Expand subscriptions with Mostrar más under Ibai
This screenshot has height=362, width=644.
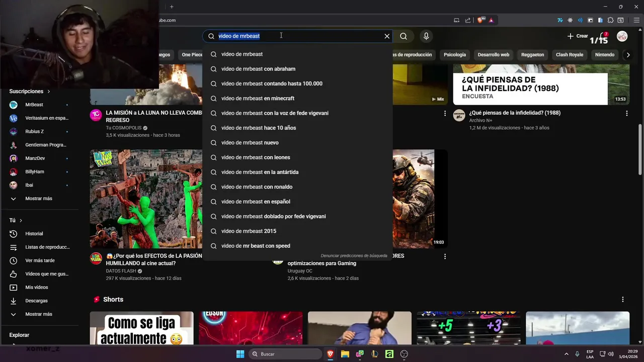[x=39, y=199]
